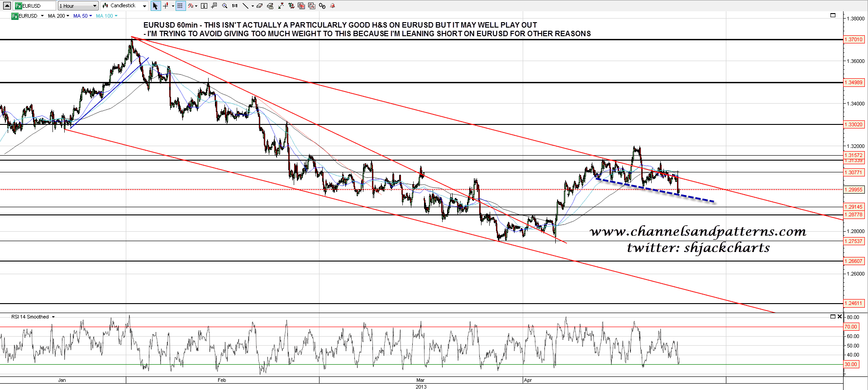868x390 pixels.
Task: Reset chart zoom to 1:1
Action: 234,6
